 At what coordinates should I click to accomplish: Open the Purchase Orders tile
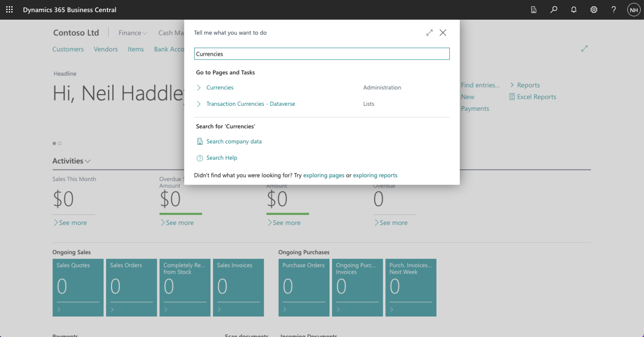(x=304, y=287)
